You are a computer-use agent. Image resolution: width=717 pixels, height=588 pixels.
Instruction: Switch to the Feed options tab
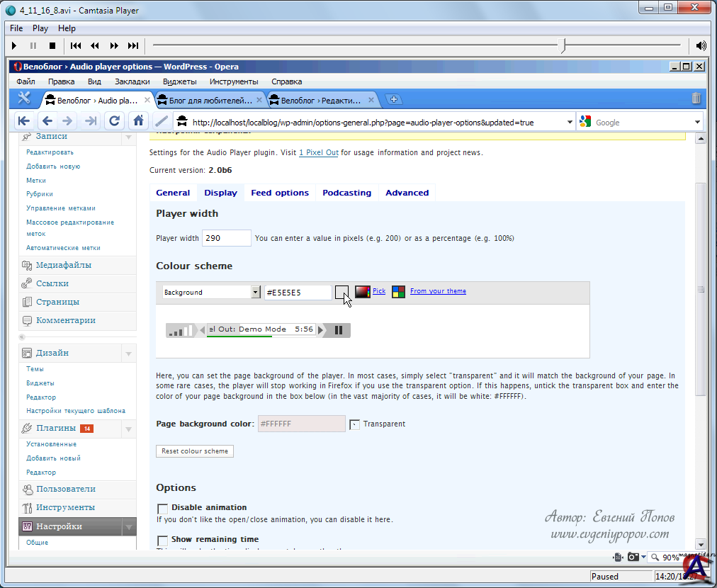[280, 193]
